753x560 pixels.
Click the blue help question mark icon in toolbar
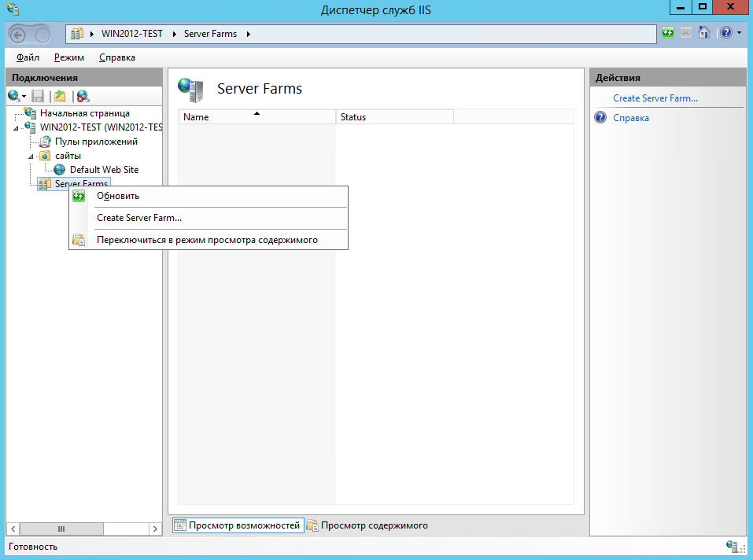point(725,33)
